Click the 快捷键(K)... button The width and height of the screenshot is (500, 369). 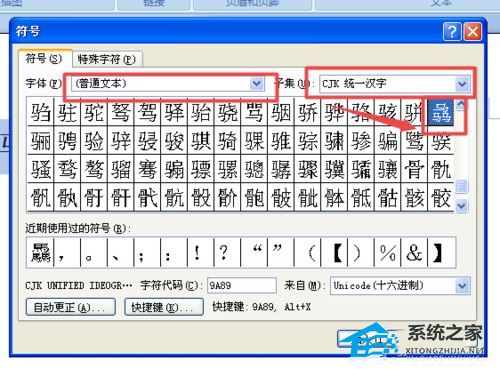(x=164, y=307)
